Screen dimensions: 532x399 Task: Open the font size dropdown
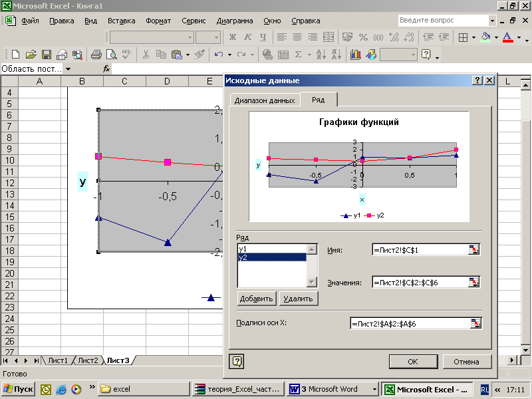click(x=216, y=37)
